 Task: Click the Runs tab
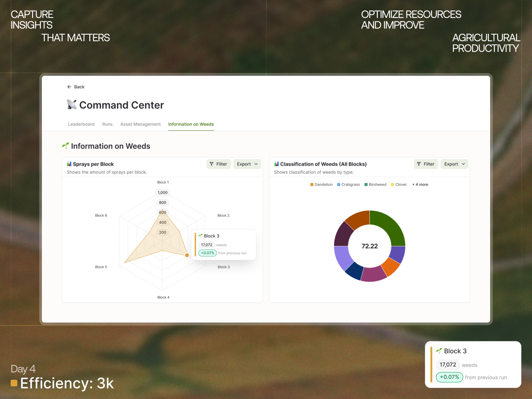[x=107, y=124]
